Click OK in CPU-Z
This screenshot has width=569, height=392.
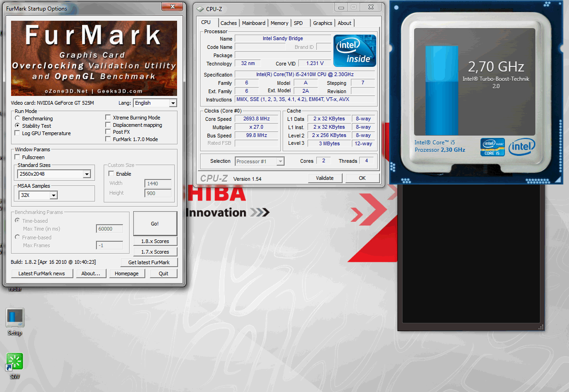pyautogui.click(x=362, y=178)
